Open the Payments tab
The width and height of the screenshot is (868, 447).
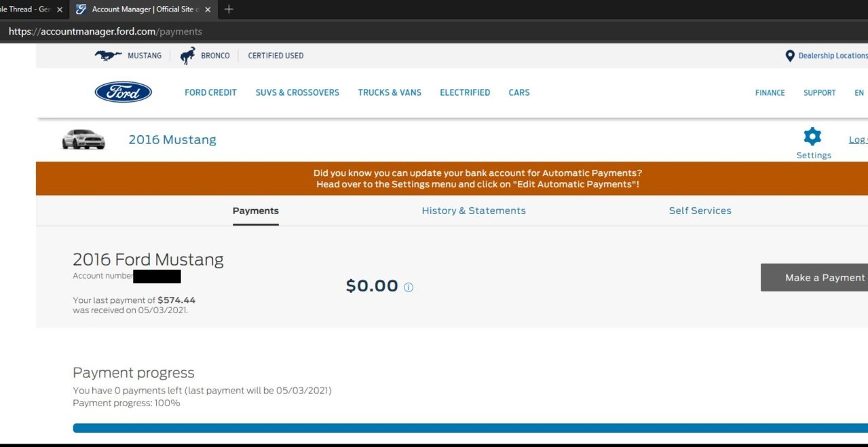(256, 211)
